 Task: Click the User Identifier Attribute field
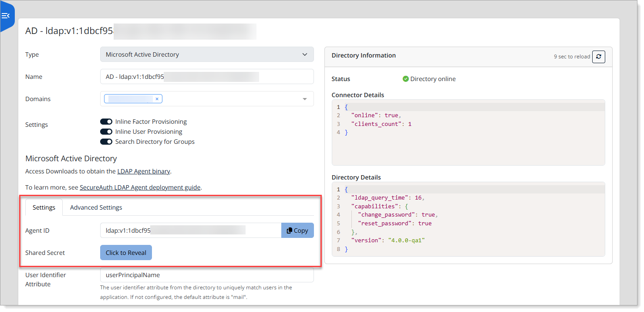click(207, 275)
